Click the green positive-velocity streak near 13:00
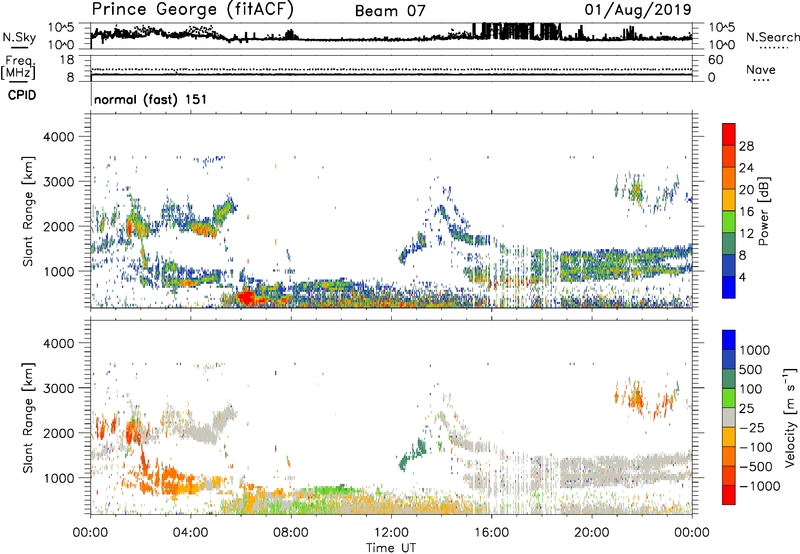800x554 pixels. click(413, 455)
